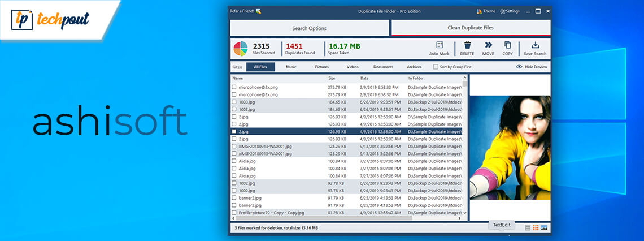Switch to image preview view icon
Screen dimensions: 644x241
click(x=544, y=227)
